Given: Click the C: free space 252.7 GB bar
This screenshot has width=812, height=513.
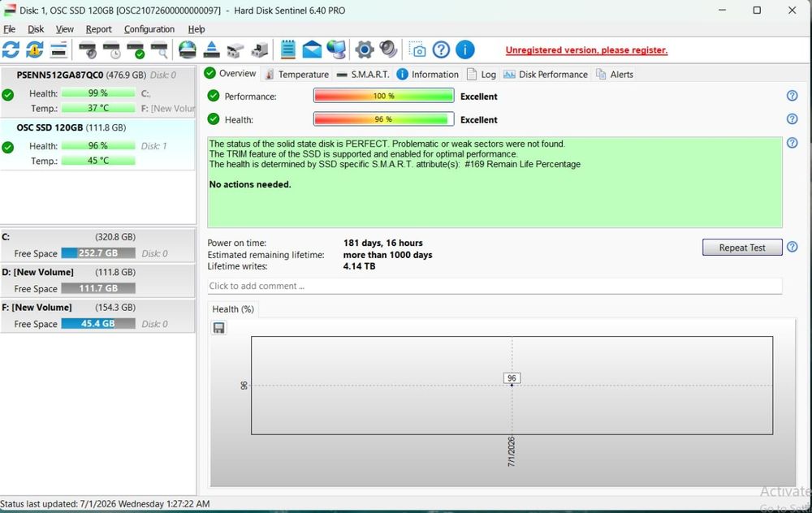Looking at the screenshot, I should pyautogui.click(x=98, y=253).
